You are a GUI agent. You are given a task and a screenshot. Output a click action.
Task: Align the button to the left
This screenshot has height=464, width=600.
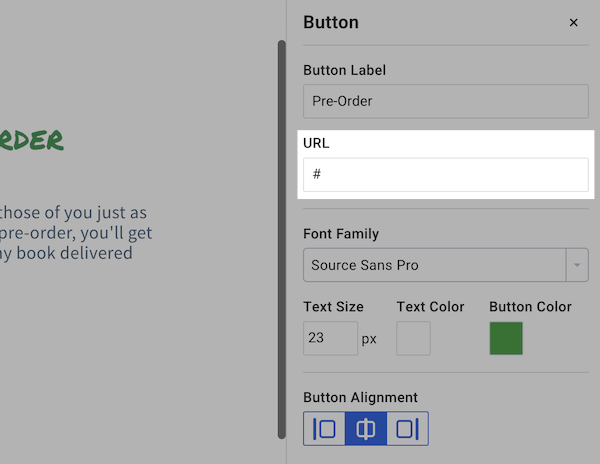[x=324, y=429]
